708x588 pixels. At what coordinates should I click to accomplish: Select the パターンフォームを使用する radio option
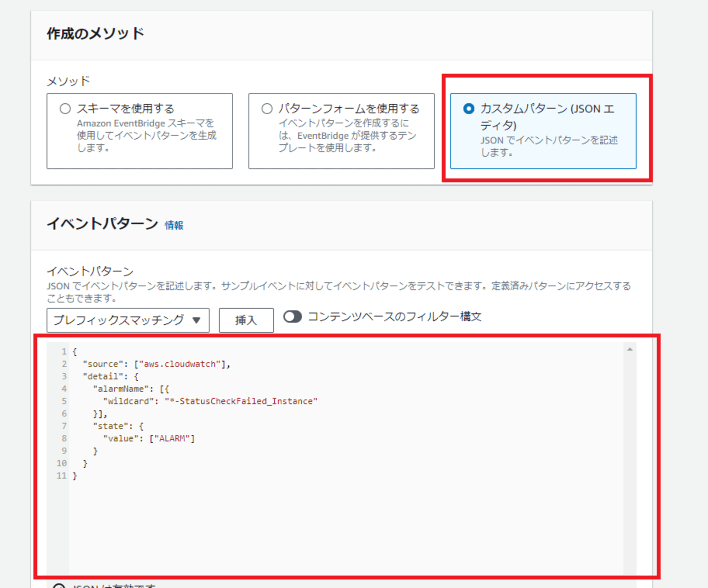267,109
